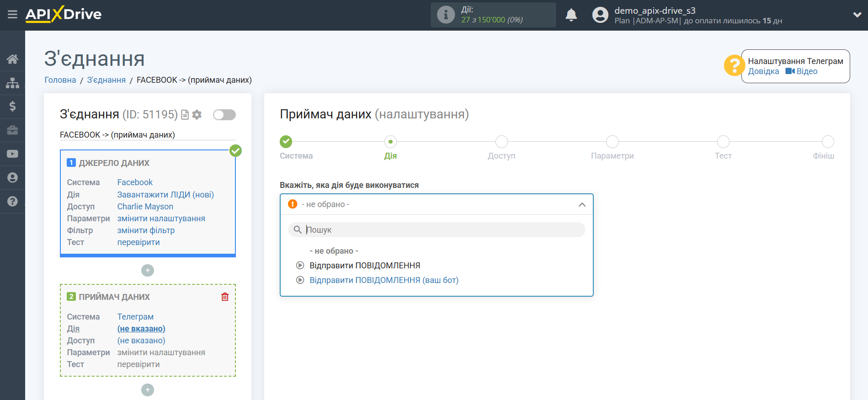Click source перевірити test link
Image resolution: width=868 pixels, height=400 pixels.
point(138,242)
